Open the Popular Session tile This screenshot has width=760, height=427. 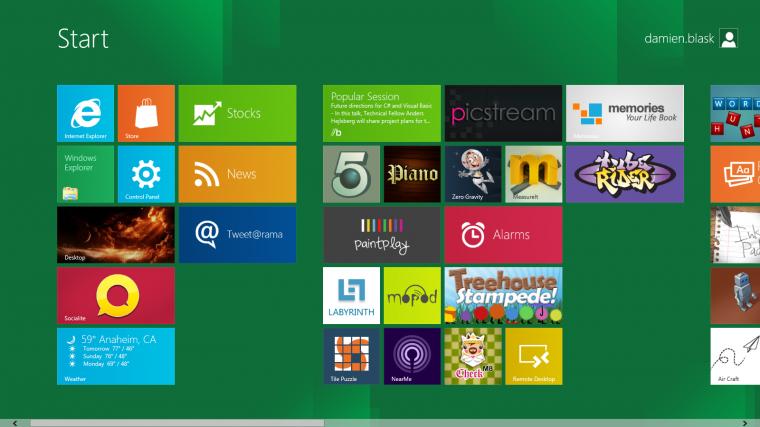381,113
